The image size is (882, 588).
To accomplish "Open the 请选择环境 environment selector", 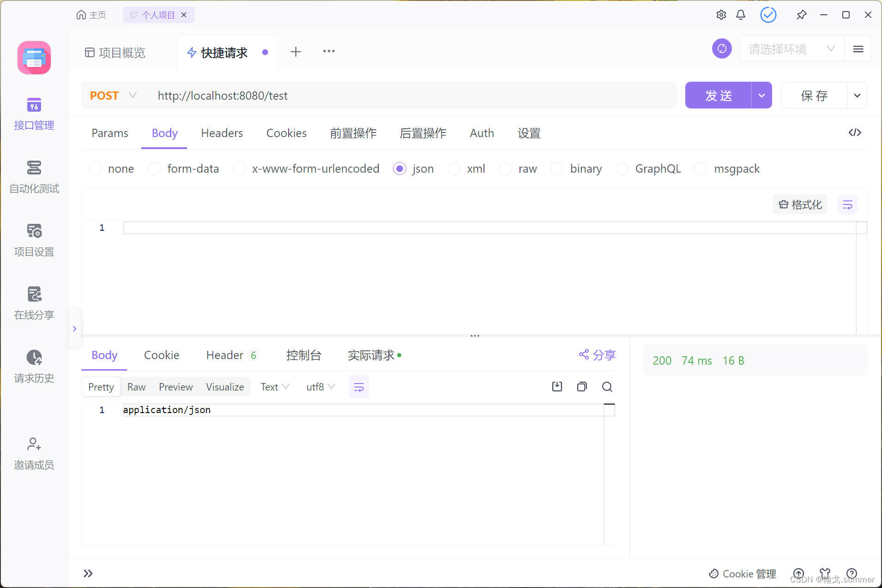I will (791, 49).
